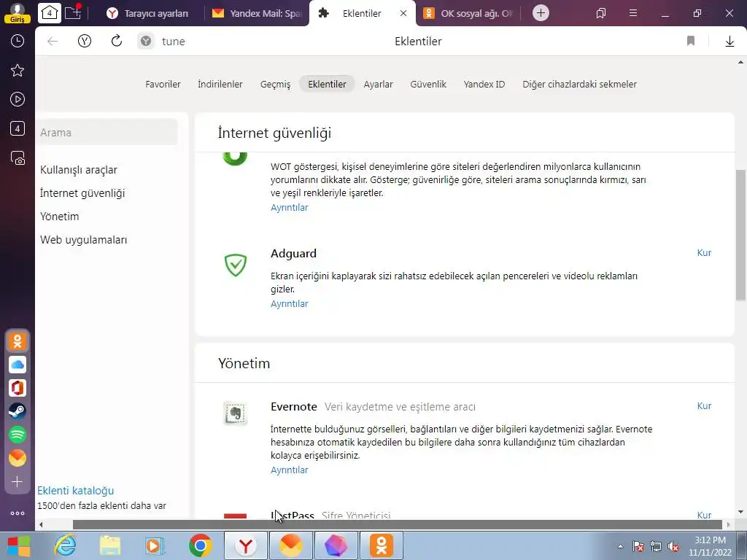Open the open-tabs counter icon in sidebar
The image size is (747, 560).
point(18,128)
